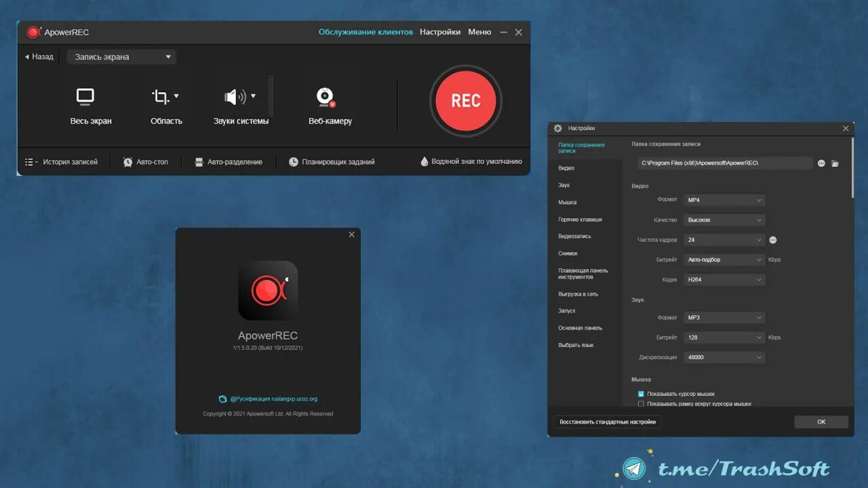Open the recording history list icon
This screenshot has width=868, height=488.
[x=29, y=162]
